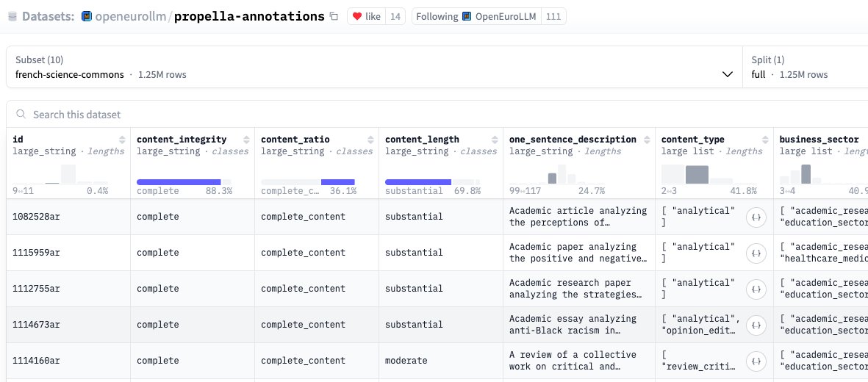868x382 pixels.
Task: Select the substantial bar in content_length histogram
Action: pyautogui.click(x=418, y=181)
